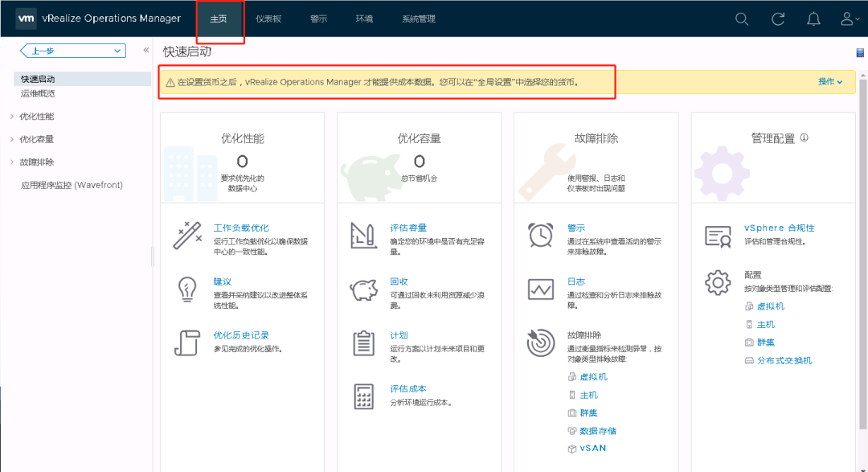This screenshot has width=868, height=472.
Task: Open the 评估成本 link
Action: tap(408, 389)
